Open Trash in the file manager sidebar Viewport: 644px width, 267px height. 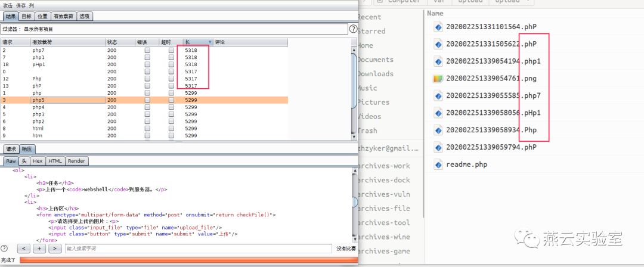[367, 130]
